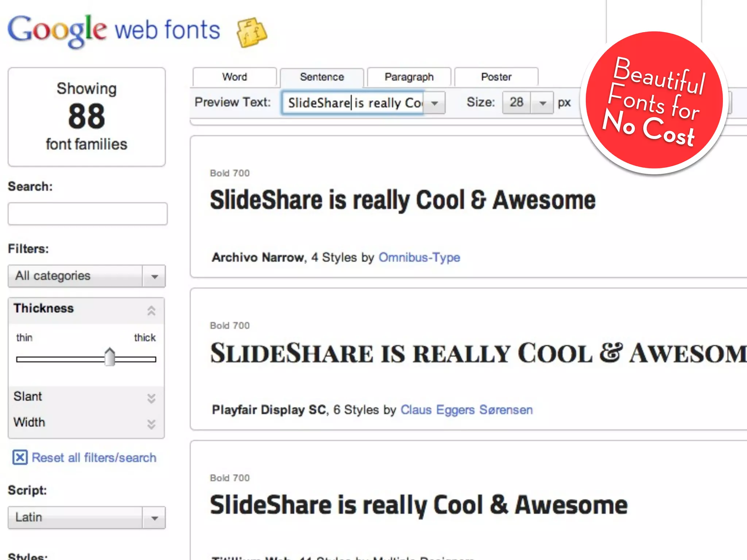Click the Bold 700 label above Archivo Narrow

230,173
